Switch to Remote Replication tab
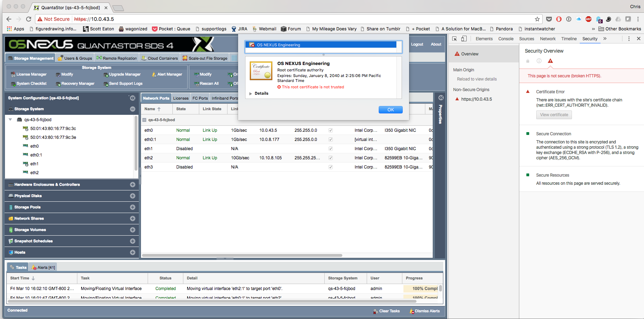Image resolution: width=644 pixels, height=319 pixels. 117,58
